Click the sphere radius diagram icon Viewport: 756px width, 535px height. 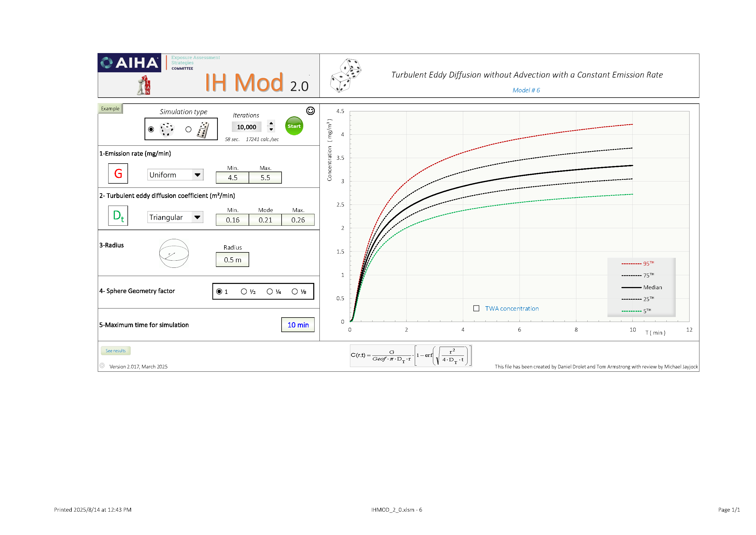tap(174, 253)
